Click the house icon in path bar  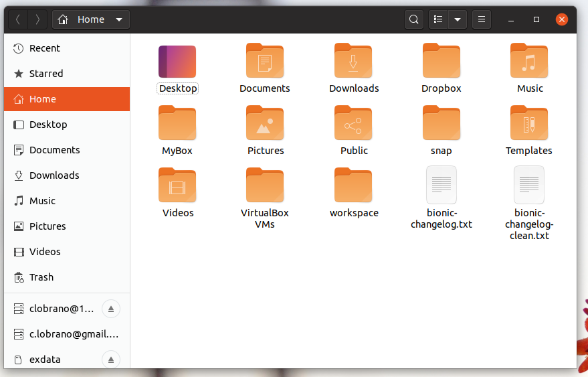tap(63, 19)
